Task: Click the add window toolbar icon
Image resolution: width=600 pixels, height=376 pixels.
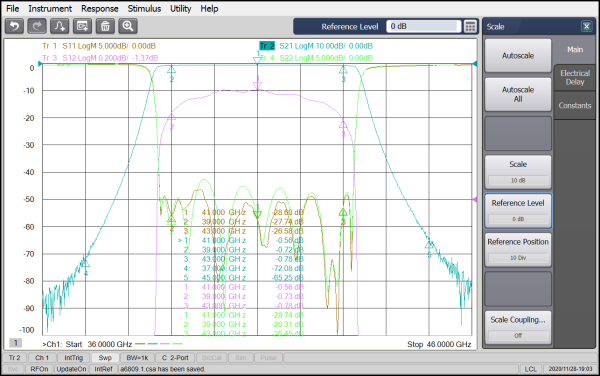Action: pyautogui.click(x=82, y=26)
